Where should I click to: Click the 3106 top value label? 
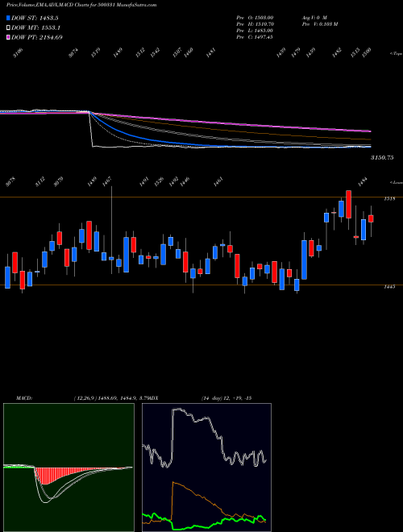[18, 53]
